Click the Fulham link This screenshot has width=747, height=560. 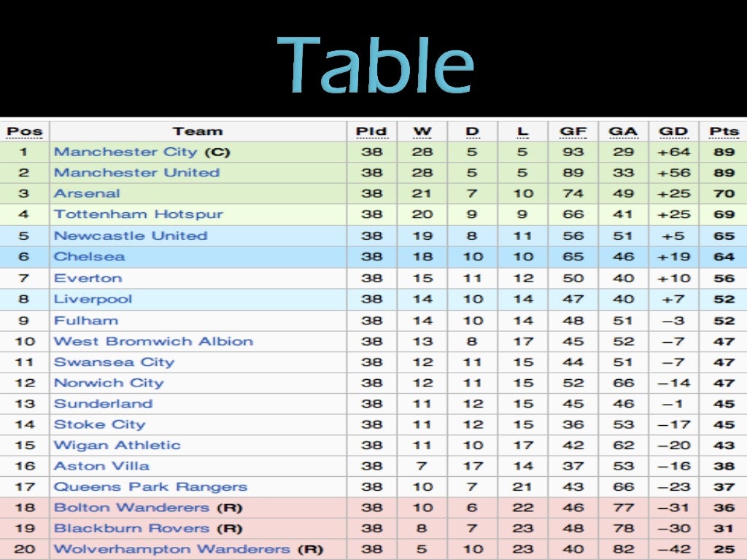click(86, 321)
